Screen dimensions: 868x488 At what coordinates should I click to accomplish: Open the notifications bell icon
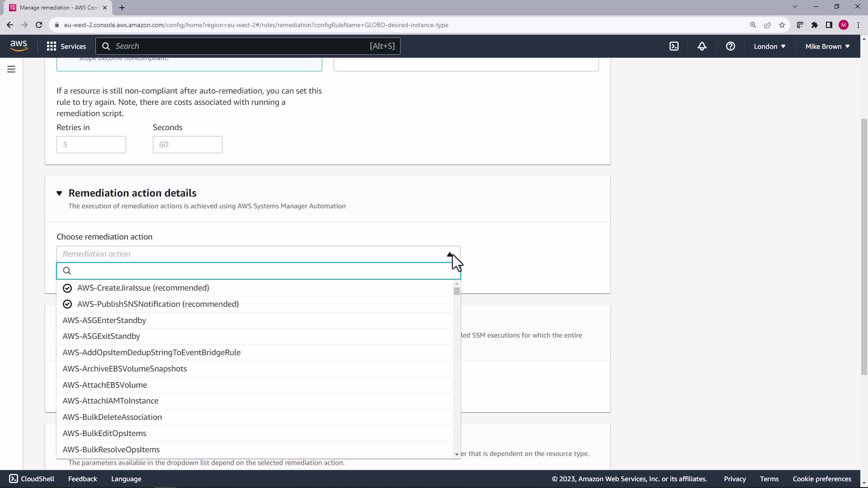tap(702, 46)
